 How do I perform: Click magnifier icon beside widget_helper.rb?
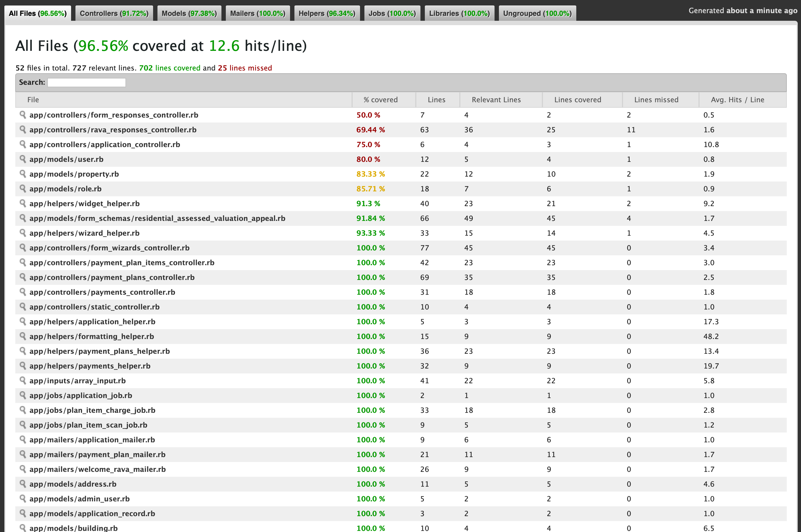click(23, 203)
